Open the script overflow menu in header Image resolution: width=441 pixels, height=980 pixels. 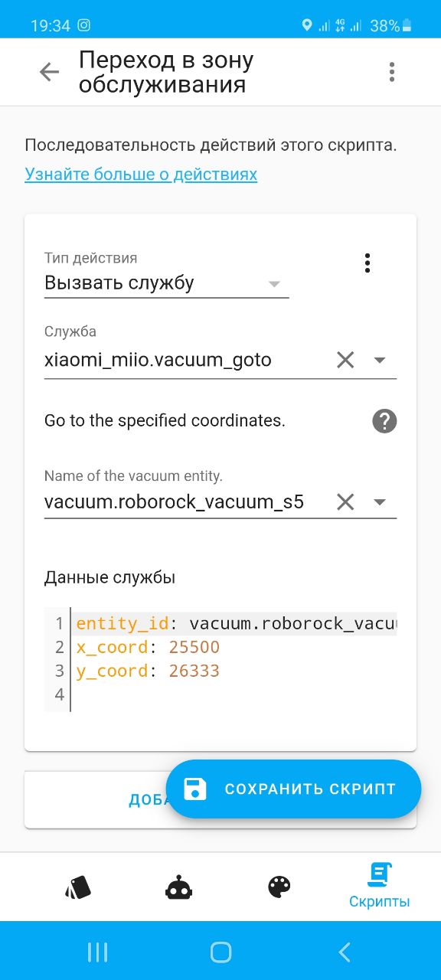click(392, 72)
